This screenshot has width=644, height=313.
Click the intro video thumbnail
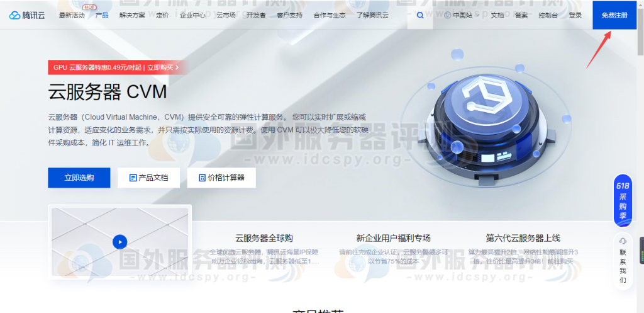pos(120,242)
